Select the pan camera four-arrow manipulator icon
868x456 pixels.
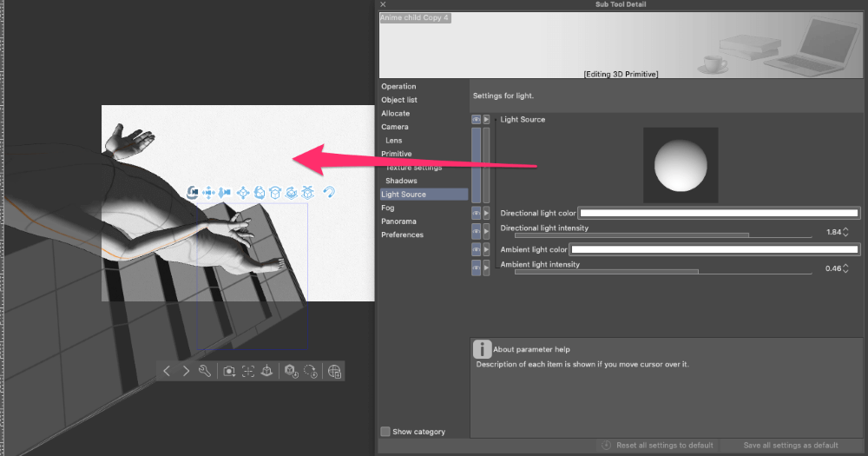click(208, 192)
